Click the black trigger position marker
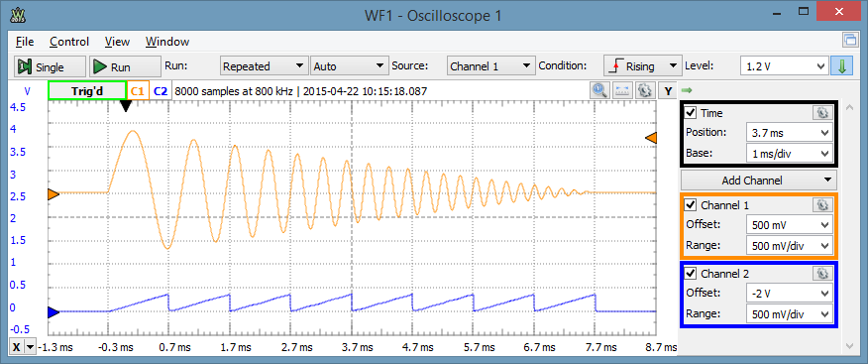Viewport: 868px width, 364px height. 126,106
